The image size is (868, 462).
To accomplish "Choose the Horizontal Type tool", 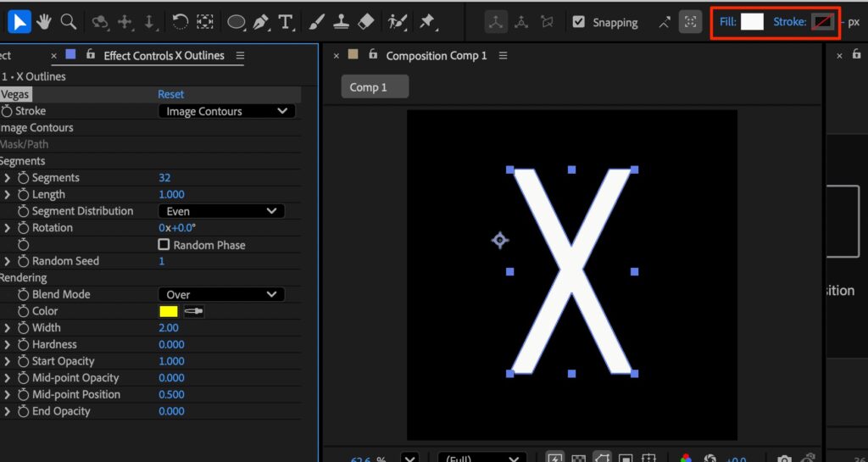I will coord(286,22).
